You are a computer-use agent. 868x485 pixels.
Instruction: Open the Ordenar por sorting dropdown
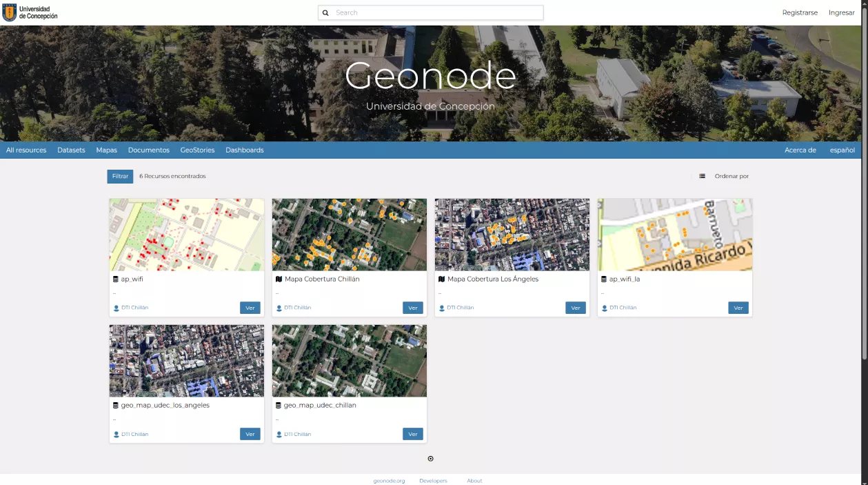coord(731,177)
